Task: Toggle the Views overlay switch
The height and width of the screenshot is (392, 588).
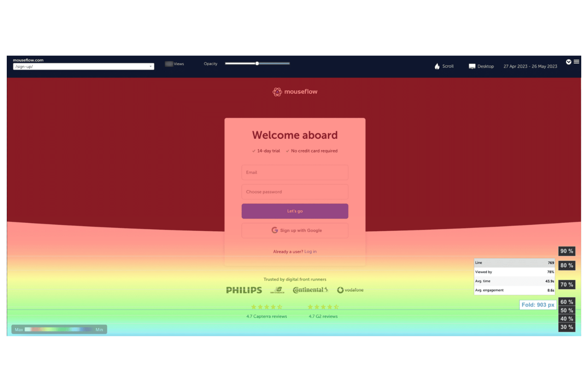Action: pos(169,64)
